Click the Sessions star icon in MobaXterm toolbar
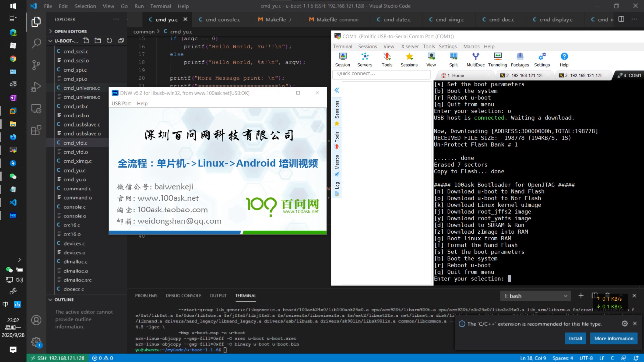 point(409,59)
